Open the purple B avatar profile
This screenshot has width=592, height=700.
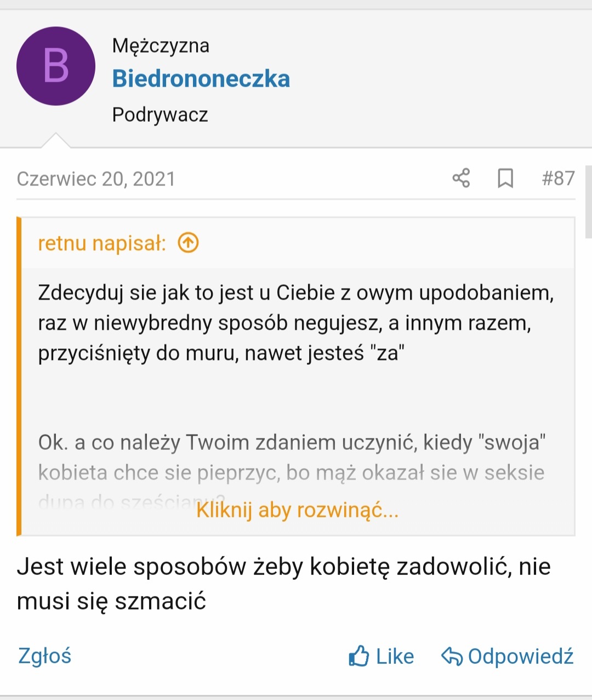coord(56,66)
